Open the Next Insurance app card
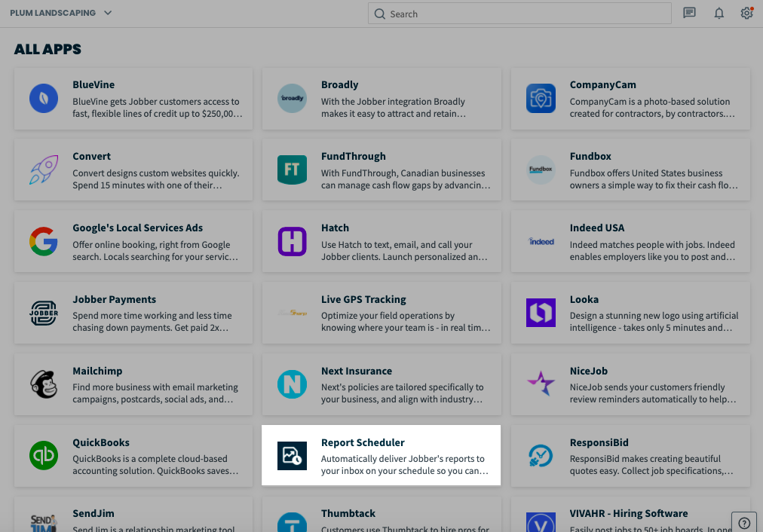763x532 pixels. (x=381, y=384)
